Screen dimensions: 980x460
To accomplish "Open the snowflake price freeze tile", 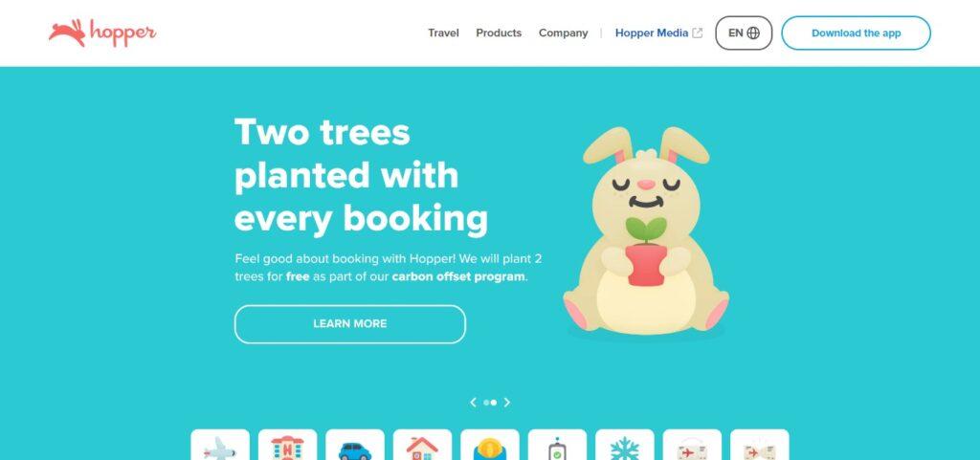I will tap(625, 445).
